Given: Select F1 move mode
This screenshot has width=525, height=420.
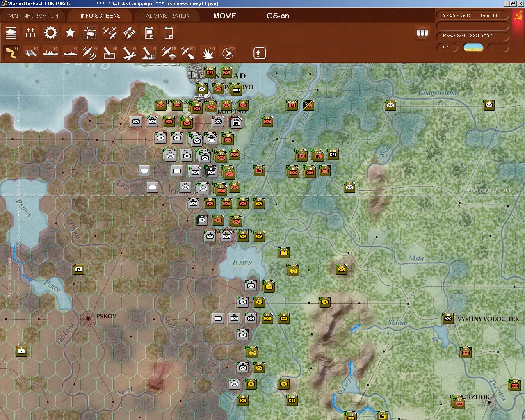Looking at the screenshot, I should click(x=11, y=53).
